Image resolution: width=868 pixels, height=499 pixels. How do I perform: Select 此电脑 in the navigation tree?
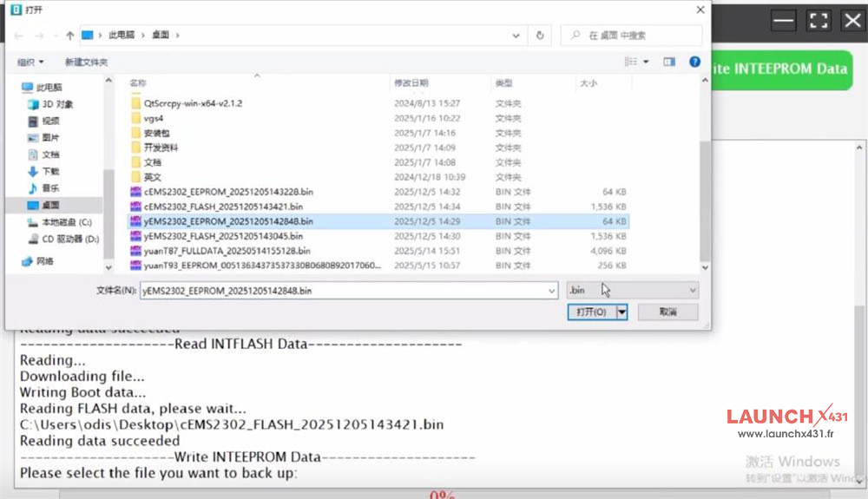[42, 88]
